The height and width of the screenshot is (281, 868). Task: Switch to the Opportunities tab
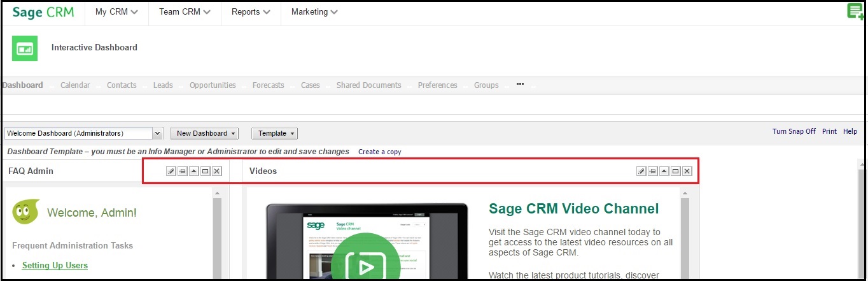click(213, 85)
